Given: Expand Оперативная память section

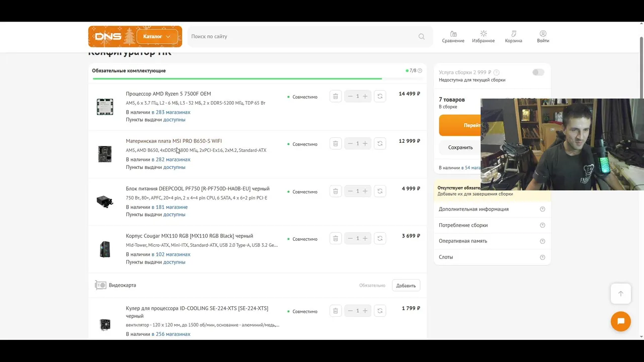Looking at the screenshot, I should tap(492, 241).
